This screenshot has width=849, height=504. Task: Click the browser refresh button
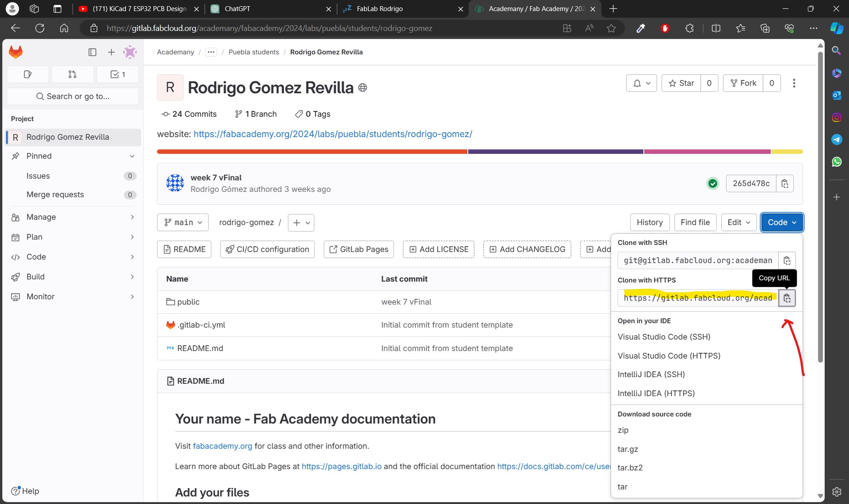coord(40,28)
